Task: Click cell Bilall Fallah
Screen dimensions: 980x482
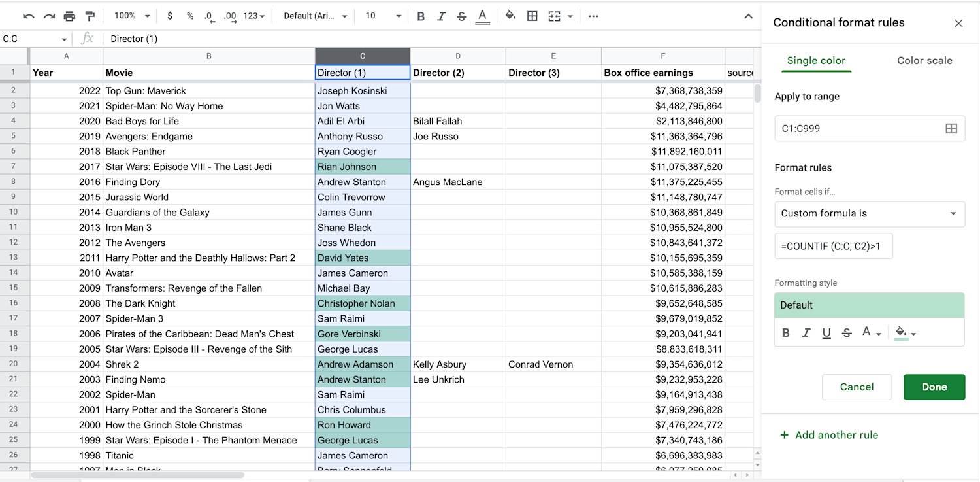Action: [x=458, y=121]
